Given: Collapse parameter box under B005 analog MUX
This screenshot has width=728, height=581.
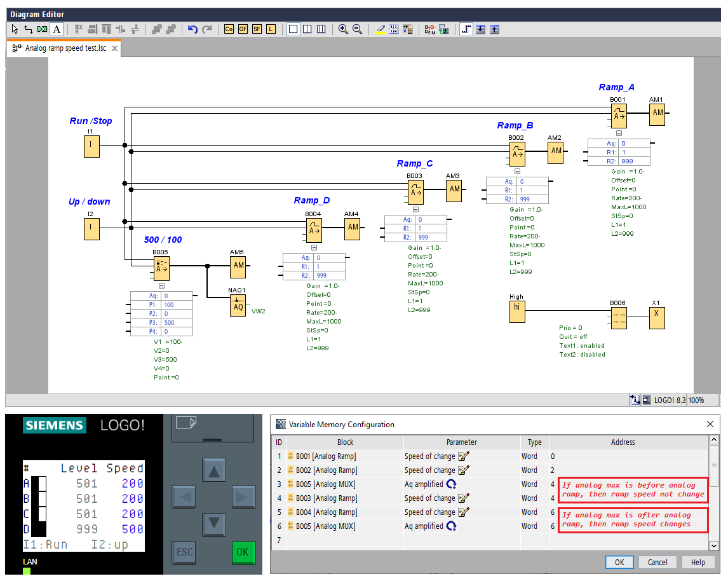Looking at the screenshot, I should pos(161,285).
